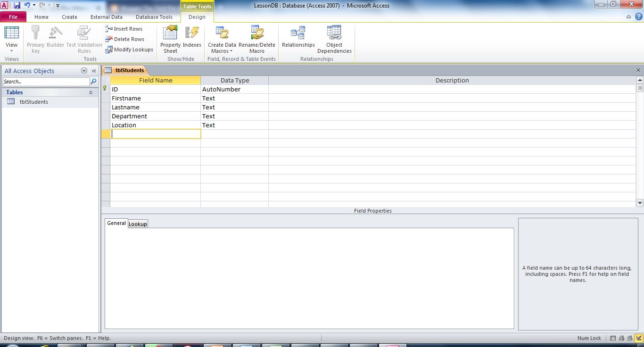Click the empty active Field Name cell
The height and width of the screenshot is (347, 644).
[156, 134]
